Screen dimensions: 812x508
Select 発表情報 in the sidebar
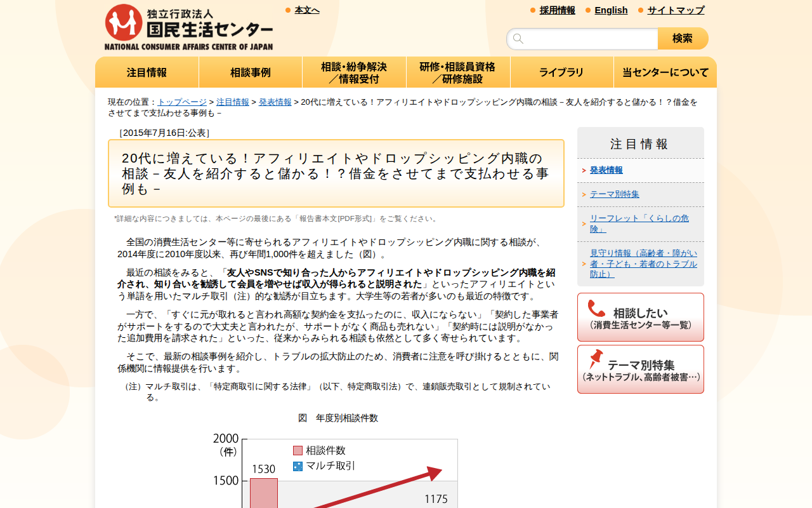606,170
